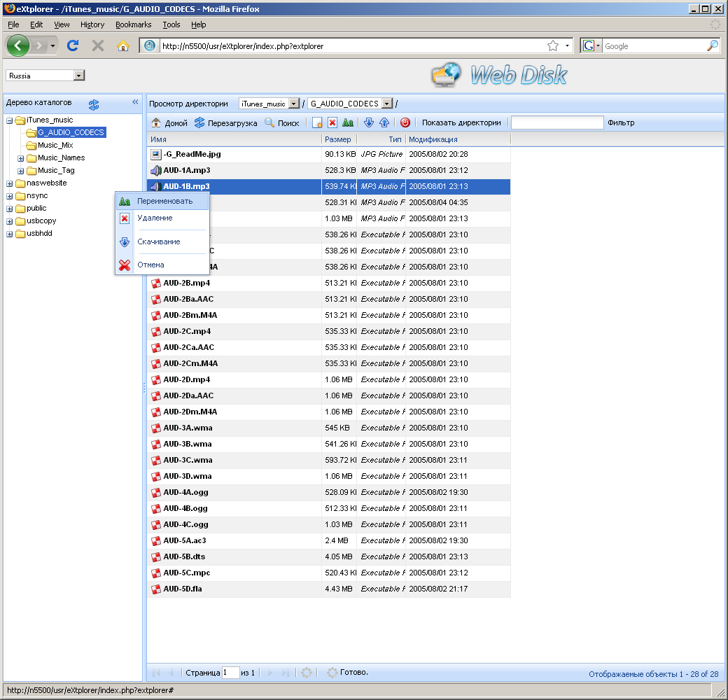Click the red X delete toolbar icon
728x700 pixels.
(332, 122)
